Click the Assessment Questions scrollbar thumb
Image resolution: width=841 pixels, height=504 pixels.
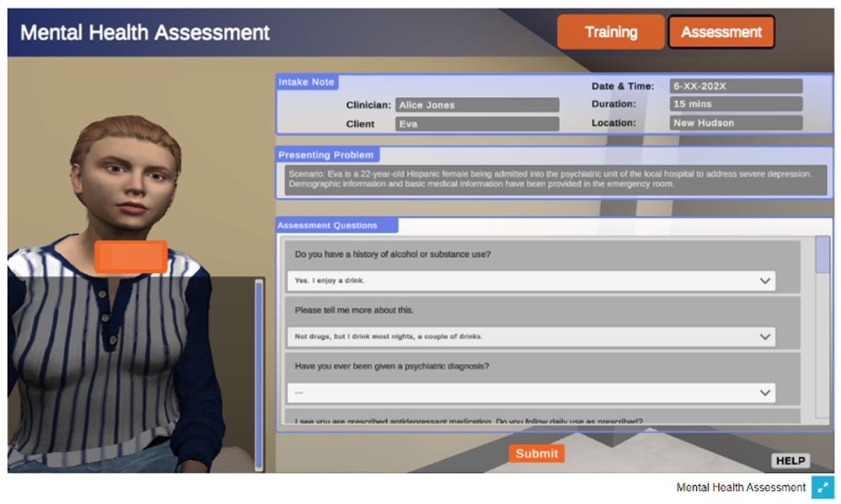tap(822, 254)
